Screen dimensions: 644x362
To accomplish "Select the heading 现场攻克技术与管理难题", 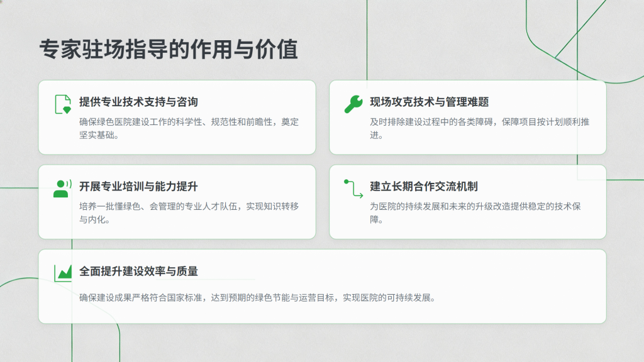I will coord(429,102).
